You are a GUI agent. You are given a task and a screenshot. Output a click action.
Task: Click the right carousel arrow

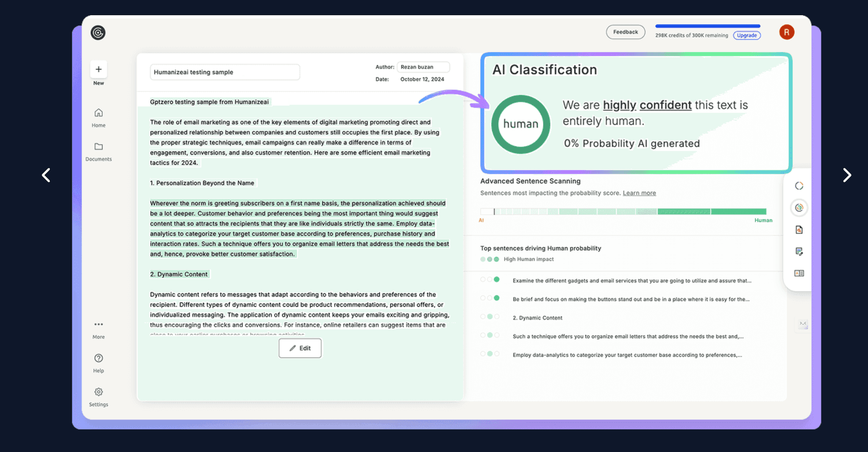point(846,175)
